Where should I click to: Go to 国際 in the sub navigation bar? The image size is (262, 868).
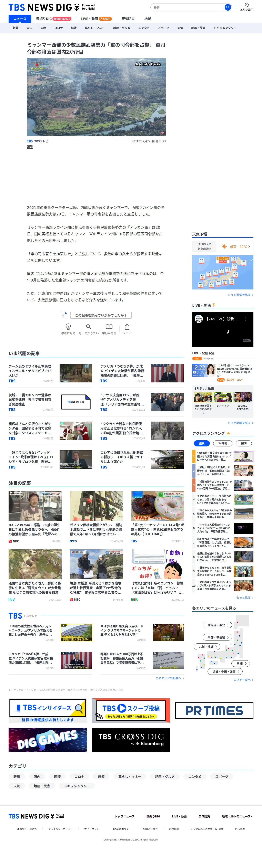[43, 28]
